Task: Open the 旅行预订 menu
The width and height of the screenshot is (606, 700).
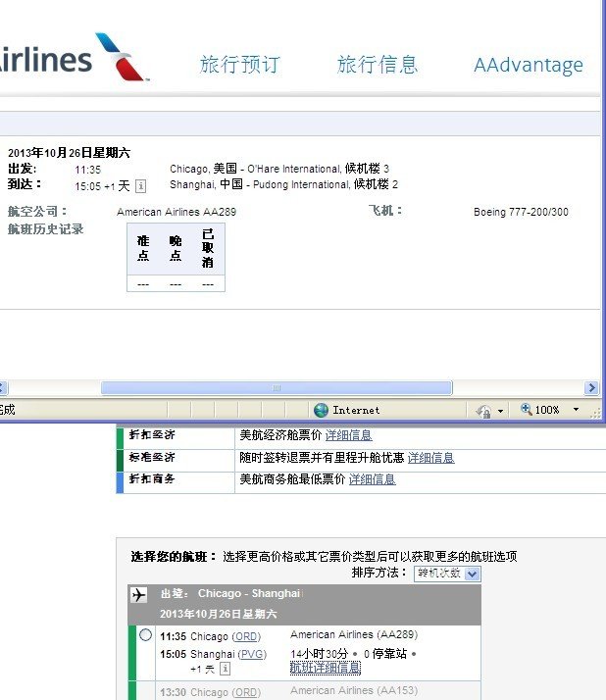Action: tap(239, 65)
